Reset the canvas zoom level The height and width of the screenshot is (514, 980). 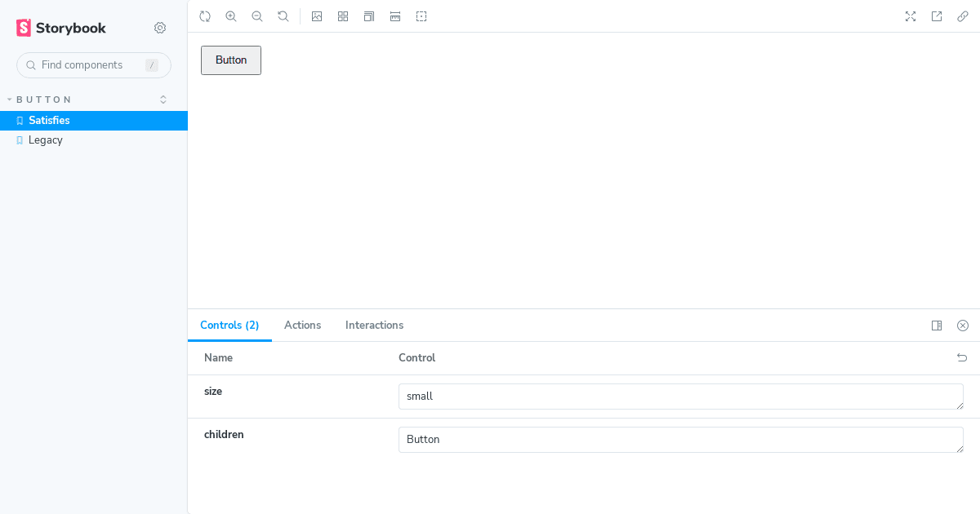point(283,16)
